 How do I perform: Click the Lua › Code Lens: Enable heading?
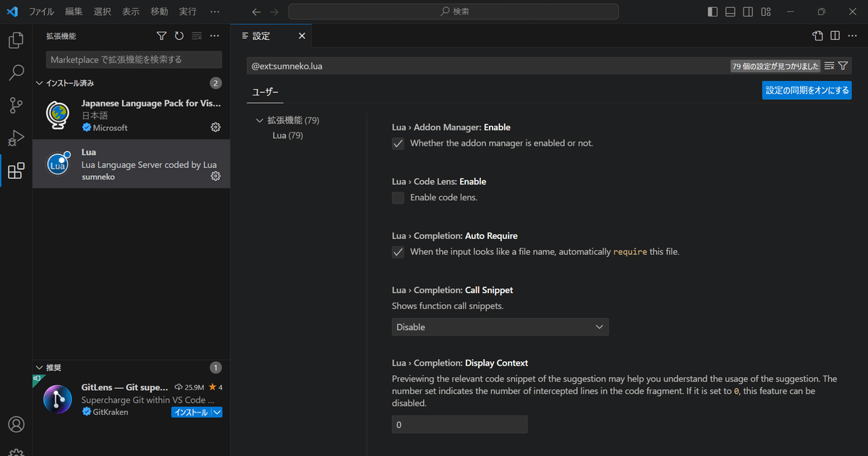pos(439,182)
